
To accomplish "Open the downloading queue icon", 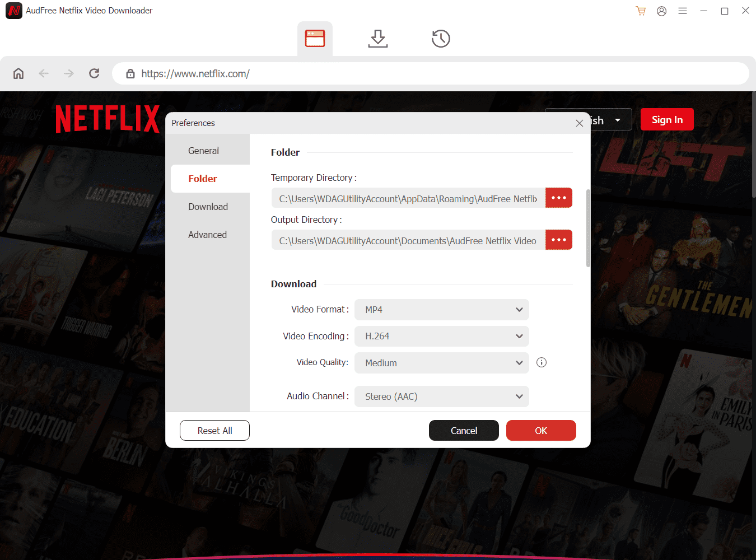I will (378, 38).
